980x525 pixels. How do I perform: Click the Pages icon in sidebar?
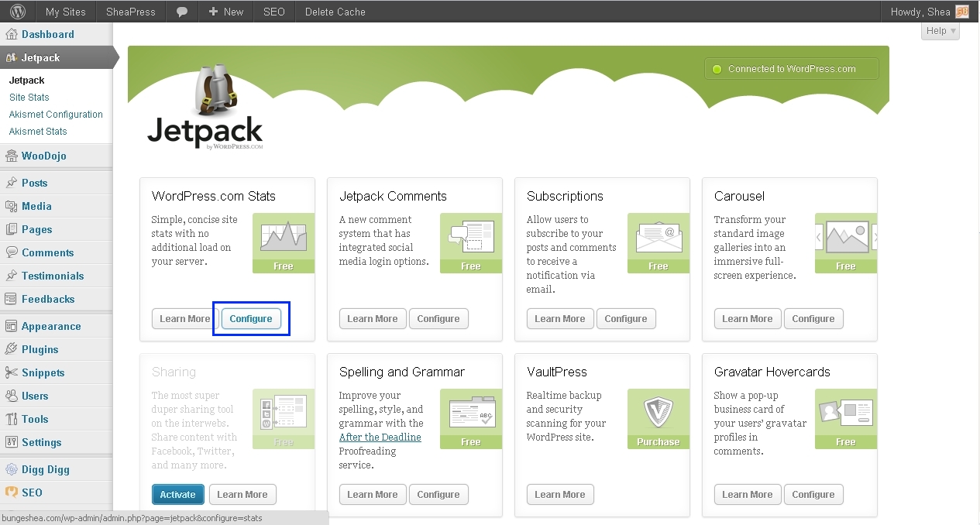[x=12, y=229]
